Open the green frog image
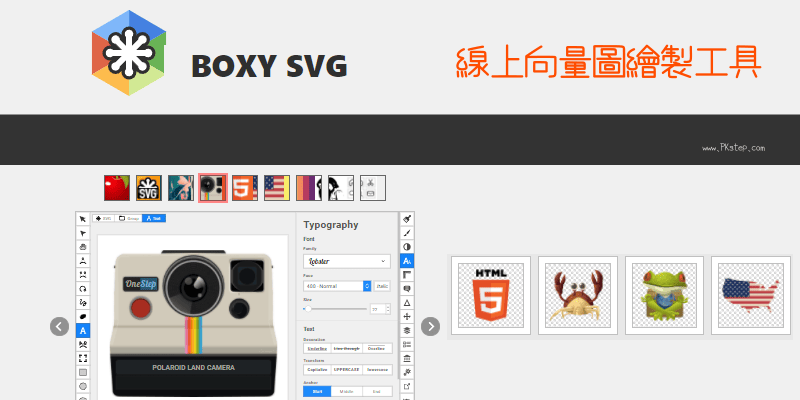The width and height of the screenshot is (800, 400). point(665,295)
